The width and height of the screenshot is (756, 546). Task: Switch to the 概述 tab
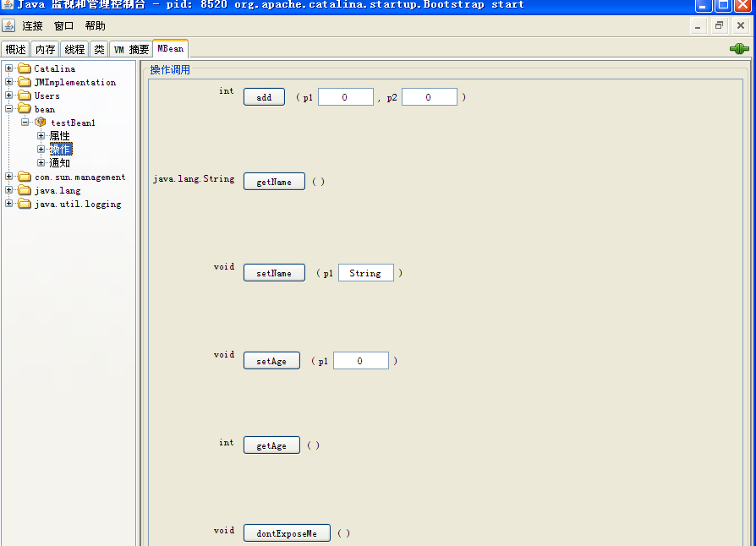pyautogui.click(x=15, y=49)
